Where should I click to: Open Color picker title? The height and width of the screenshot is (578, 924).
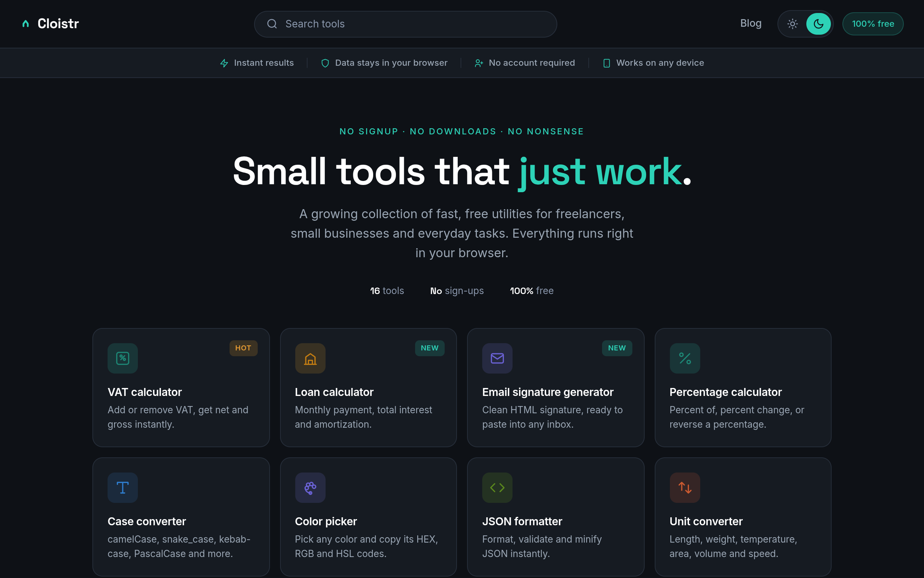pos(326,521)
